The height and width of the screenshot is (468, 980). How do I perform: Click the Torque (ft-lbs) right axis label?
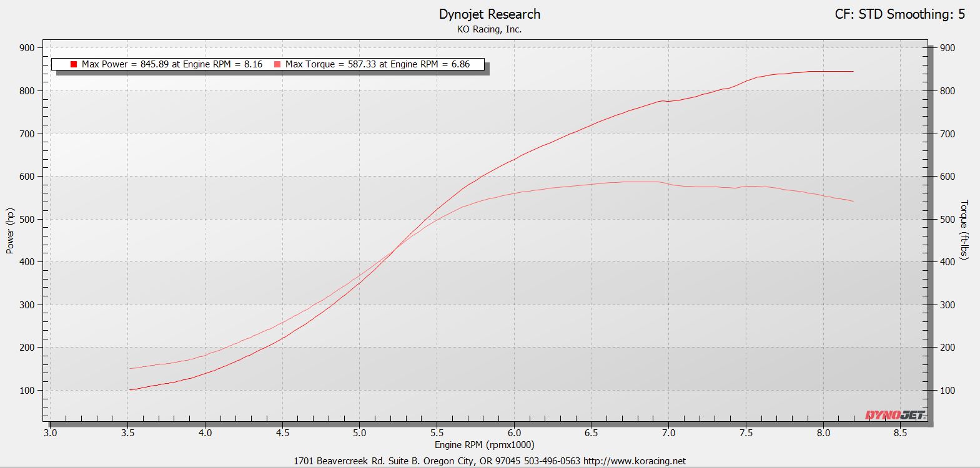[964, 230]
